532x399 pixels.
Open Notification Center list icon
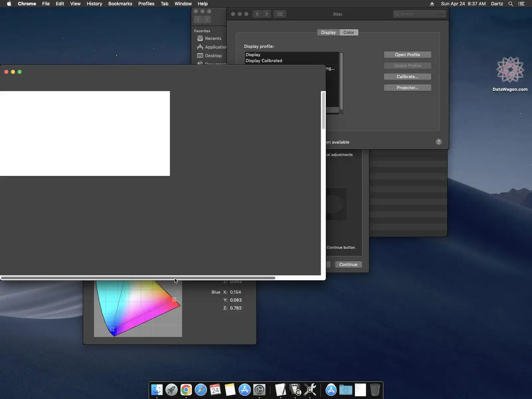point(521,4)
